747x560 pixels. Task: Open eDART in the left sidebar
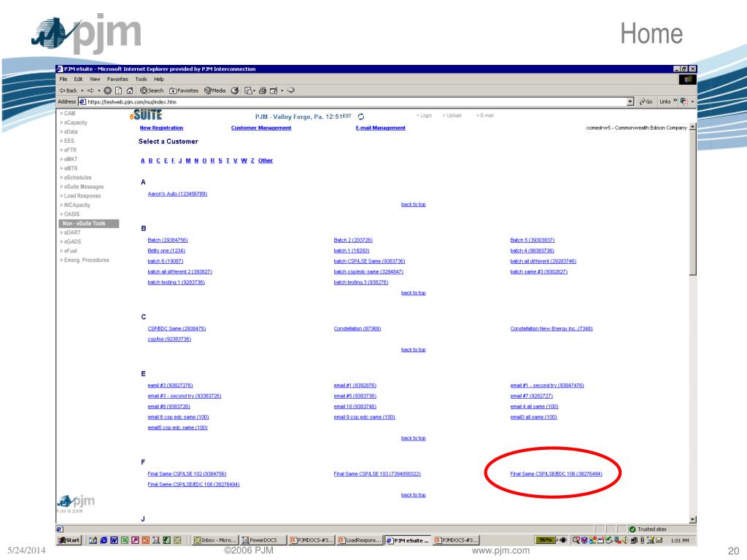(x=71, y=233)
